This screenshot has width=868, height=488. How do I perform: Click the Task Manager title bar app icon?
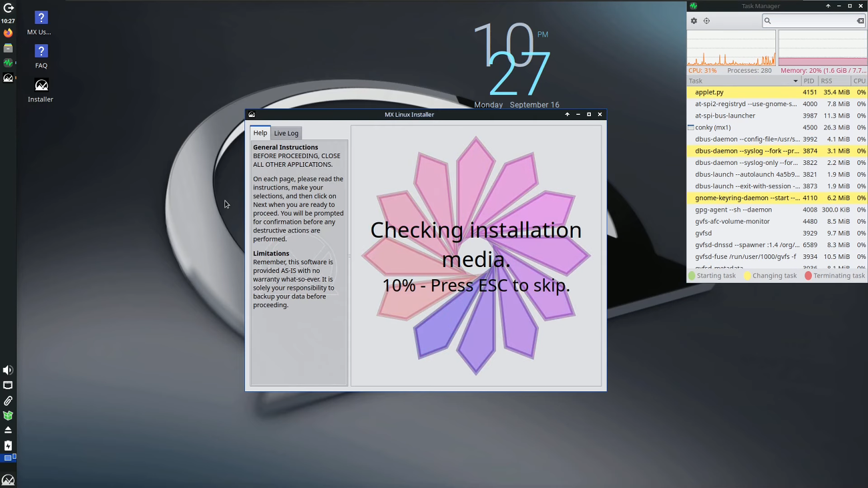(x=693, y=6)
